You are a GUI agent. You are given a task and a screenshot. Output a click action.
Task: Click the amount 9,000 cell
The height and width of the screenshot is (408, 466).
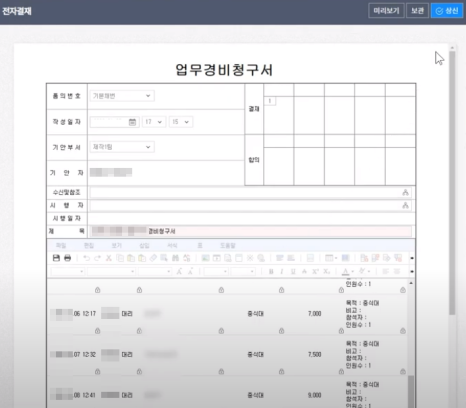[314, 395]
